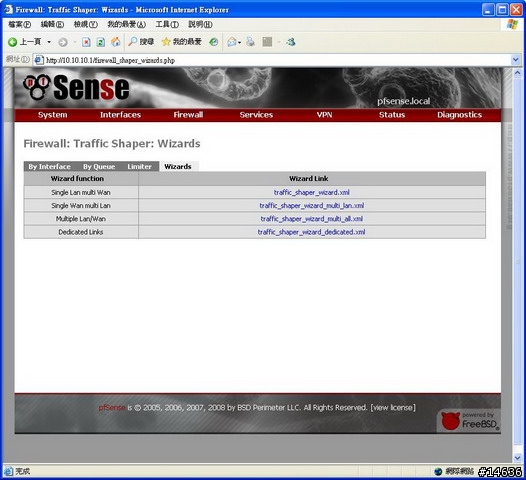Click the view license link
This screenshot has width=526, height=480.
point(393,408)
